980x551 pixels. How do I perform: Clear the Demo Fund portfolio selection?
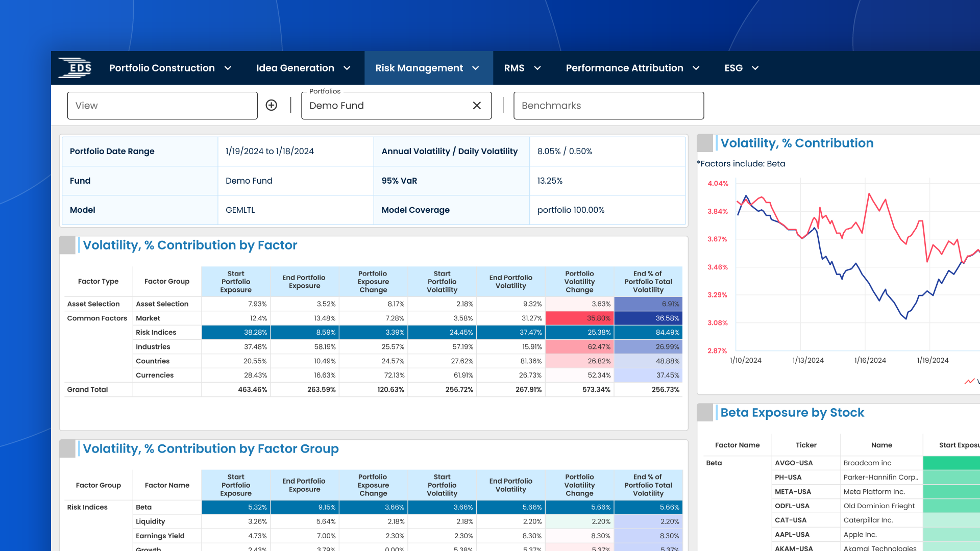[x=477, y=105]
